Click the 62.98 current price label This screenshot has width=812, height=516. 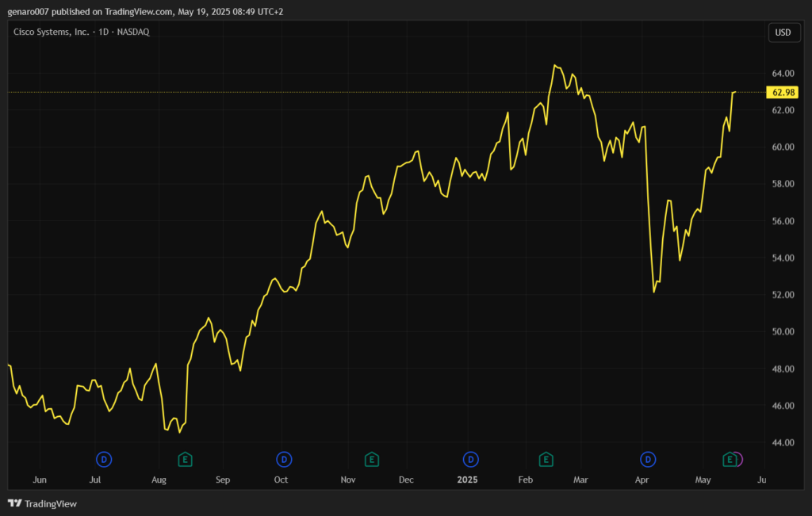pyautogui.click(x=783, y=92)
